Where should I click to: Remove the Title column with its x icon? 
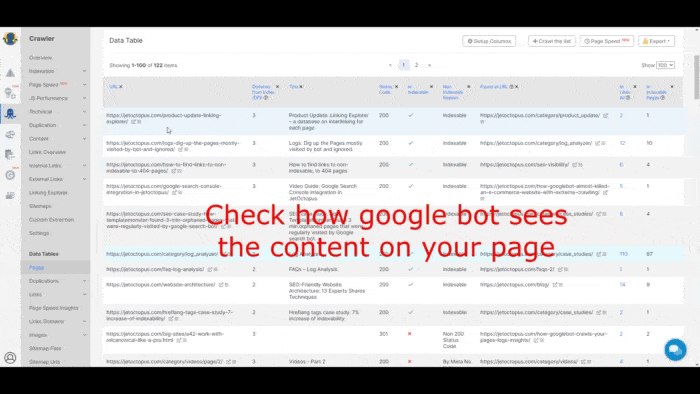[x=301, y=87]
